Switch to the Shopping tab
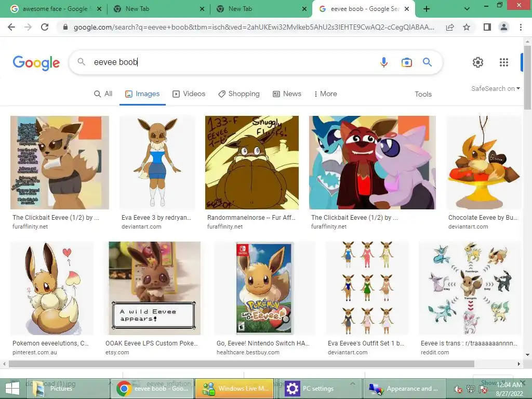 239,94
